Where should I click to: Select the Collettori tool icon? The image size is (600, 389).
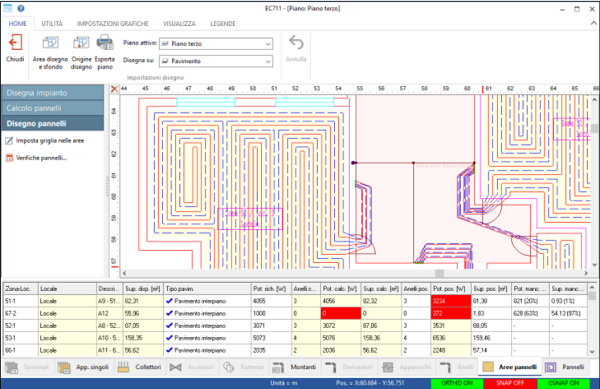[123, 367]
